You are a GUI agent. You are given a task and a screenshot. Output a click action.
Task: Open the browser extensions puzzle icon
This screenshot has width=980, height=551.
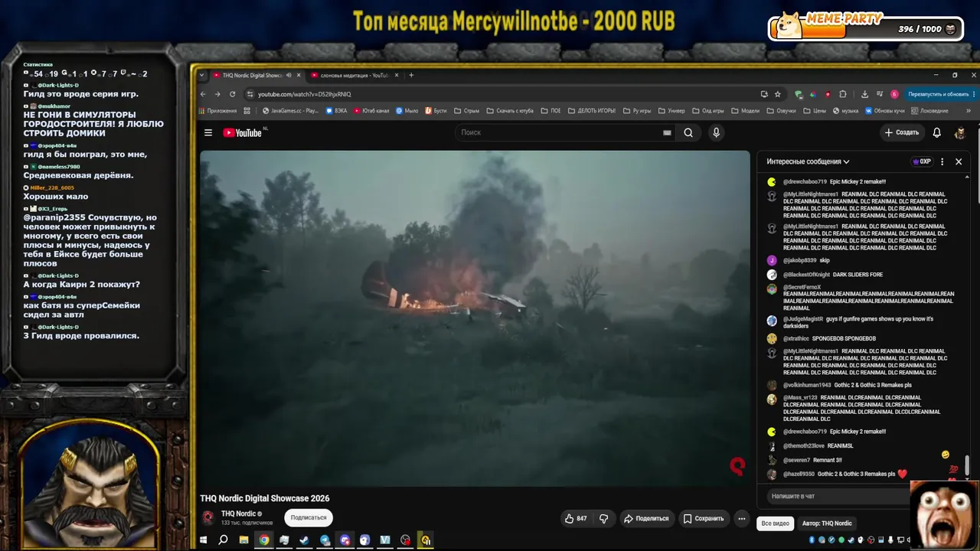843,94
